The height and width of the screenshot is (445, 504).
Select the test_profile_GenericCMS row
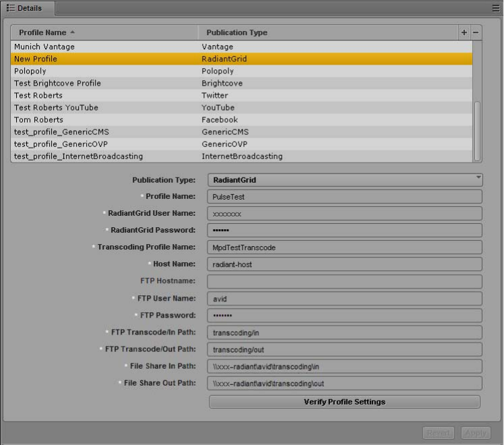click(242, 132)
